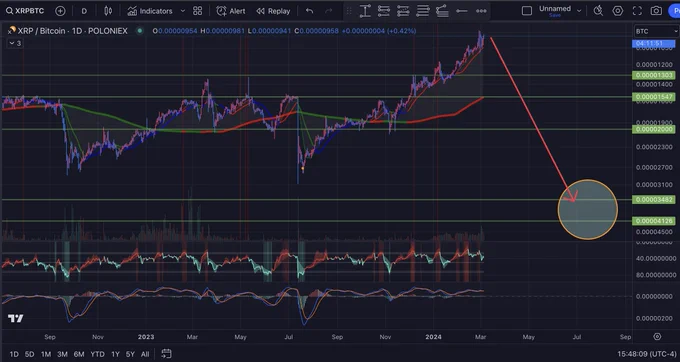The width and height of the screenshot is (680, 362).
Task: Toggle fullscreen mode
Action: point(637,11)
